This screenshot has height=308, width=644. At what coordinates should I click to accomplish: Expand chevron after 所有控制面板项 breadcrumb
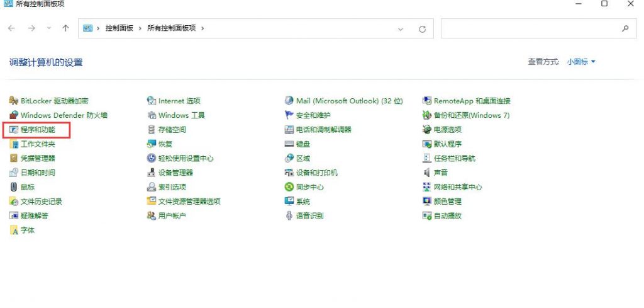click(x=203, y=28)
